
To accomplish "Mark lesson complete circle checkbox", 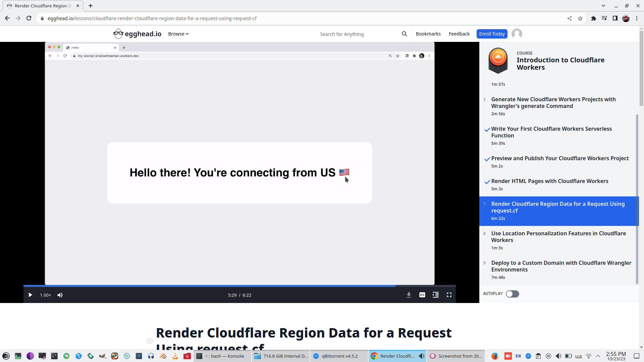I will pyautogui.click(x=150, y=341).
